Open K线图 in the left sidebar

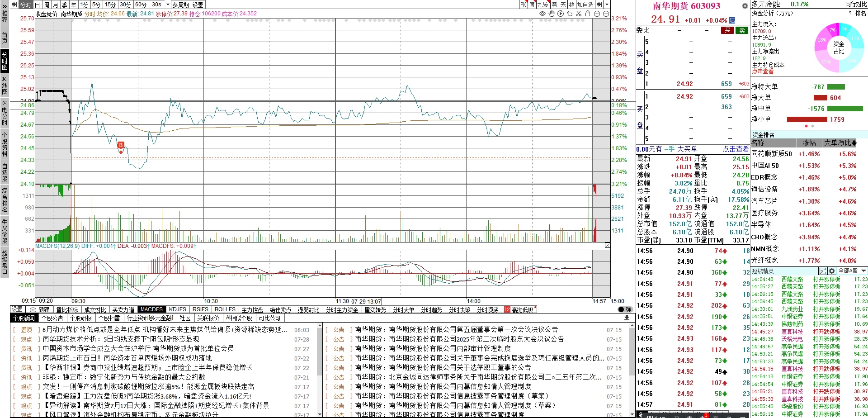[5, 85]
